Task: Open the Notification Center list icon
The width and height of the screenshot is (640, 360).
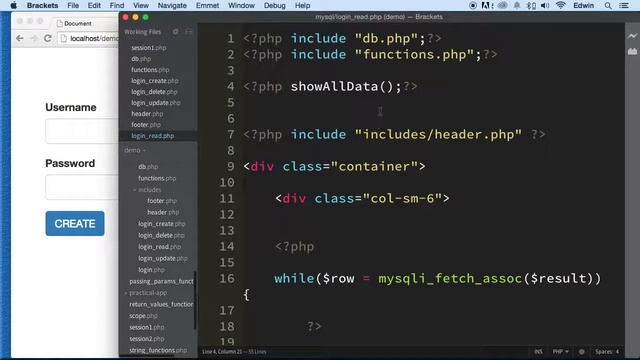Action: pos(624,5)
